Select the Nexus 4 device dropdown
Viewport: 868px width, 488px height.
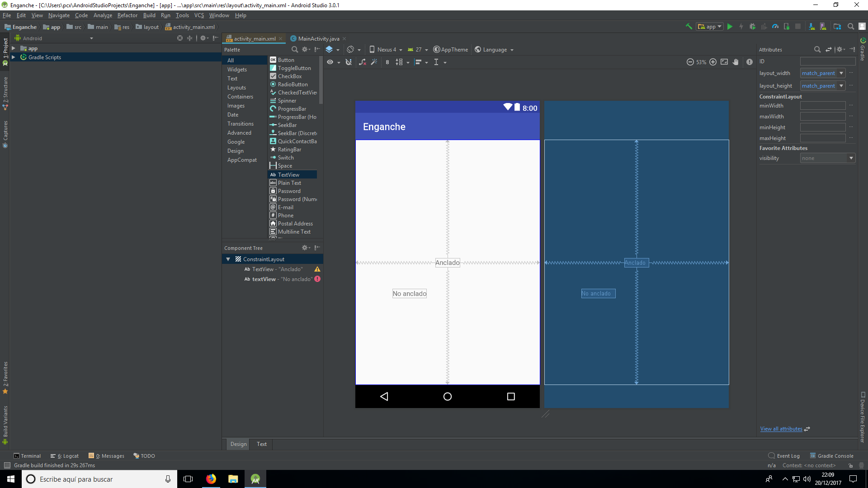click(x=387, y=49)
